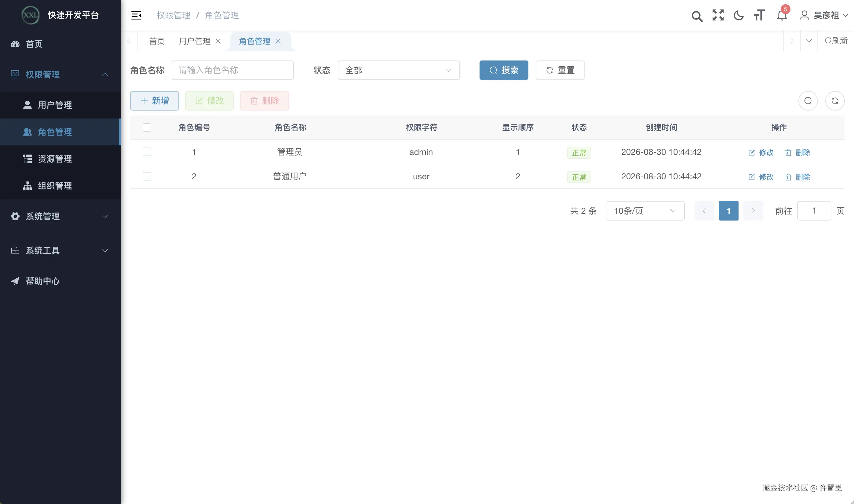Open font size settings icon

(759, 15)
